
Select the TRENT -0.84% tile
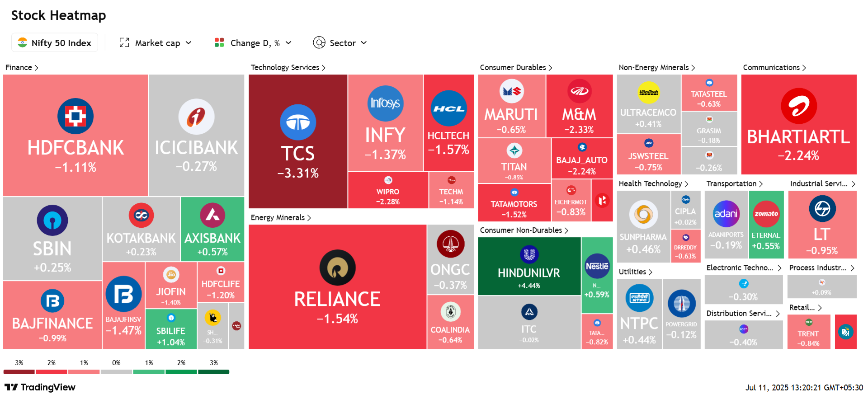(x=809, y=332)
